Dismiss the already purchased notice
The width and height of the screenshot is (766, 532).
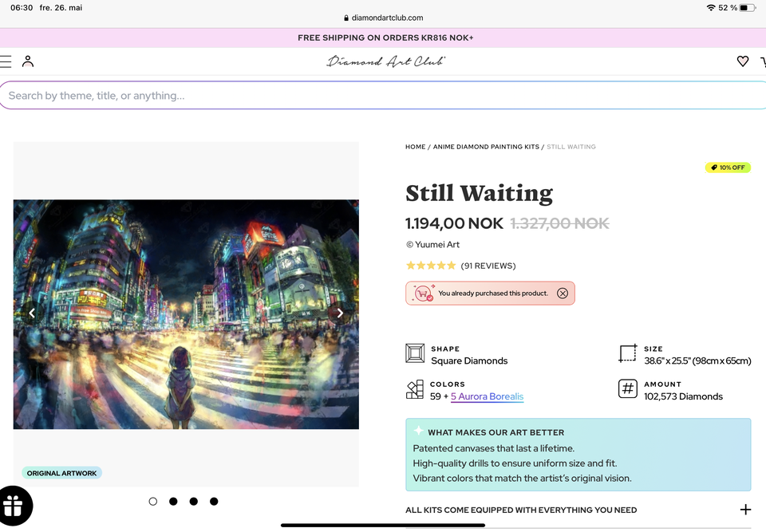point(563,293)
